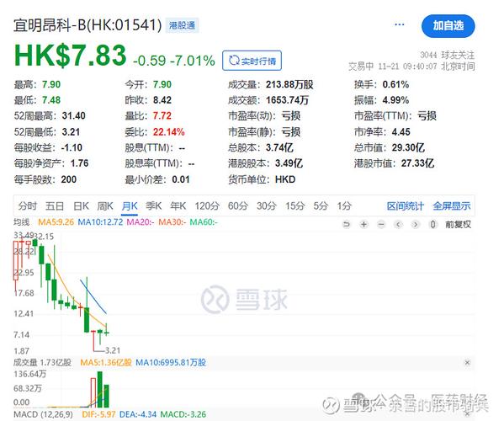Click the 3044 球友关注 followers text
Image resolution: width=504 pixels, height=421 pixels.
tap(448, 55)
